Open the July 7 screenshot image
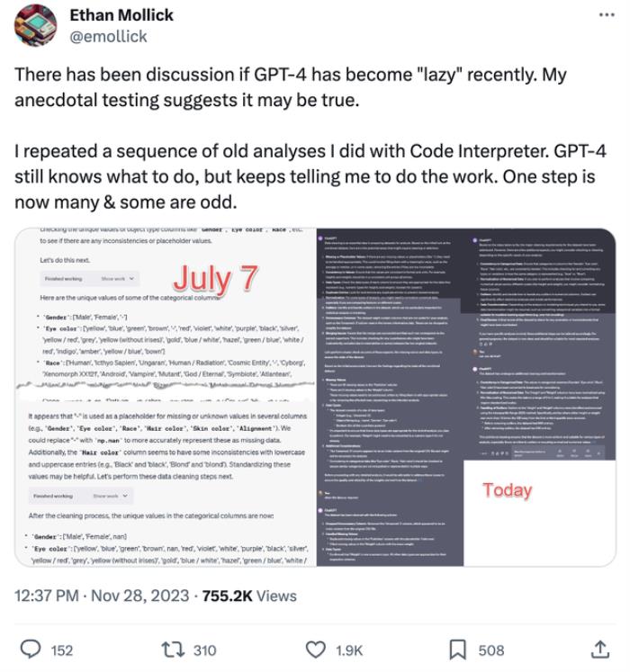The height and width of the screenshot is (672, 630). [166, 397]
